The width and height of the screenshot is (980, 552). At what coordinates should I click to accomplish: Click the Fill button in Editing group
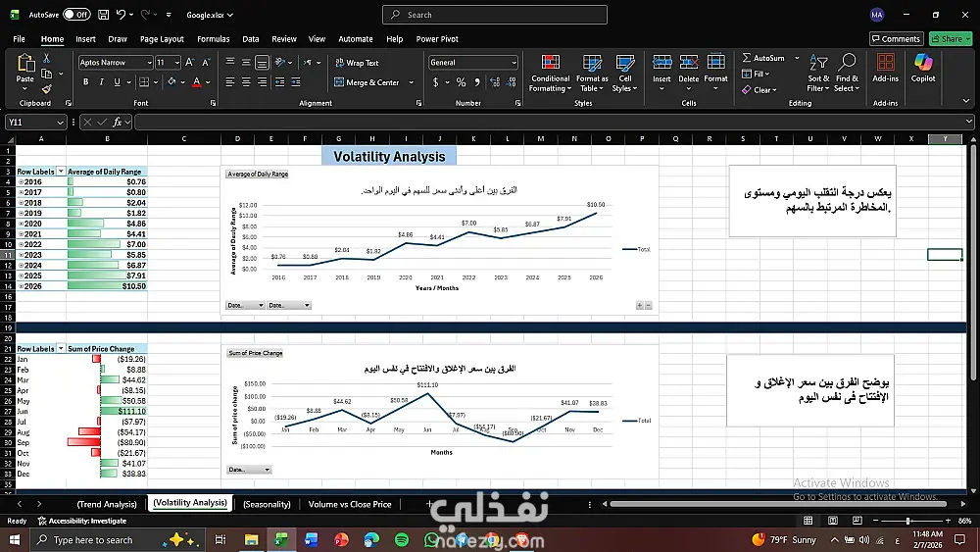pos(756,74)
